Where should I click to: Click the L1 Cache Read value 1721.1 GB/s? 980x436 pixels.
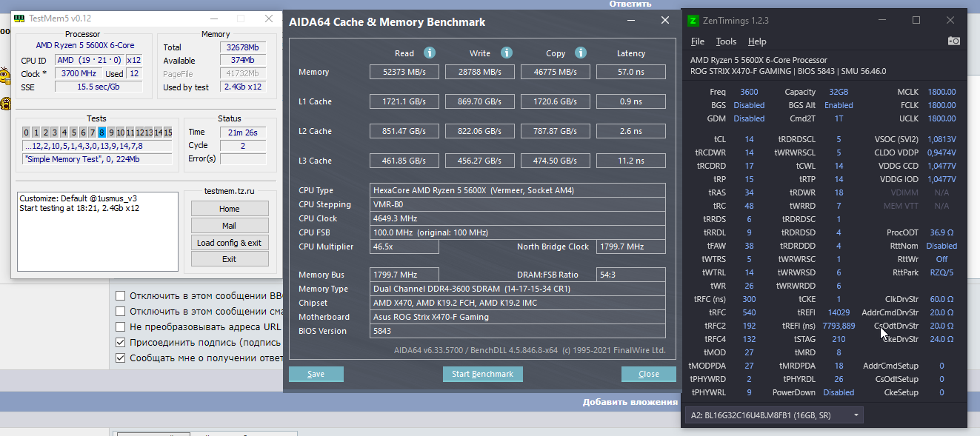[x=404, y=101]
